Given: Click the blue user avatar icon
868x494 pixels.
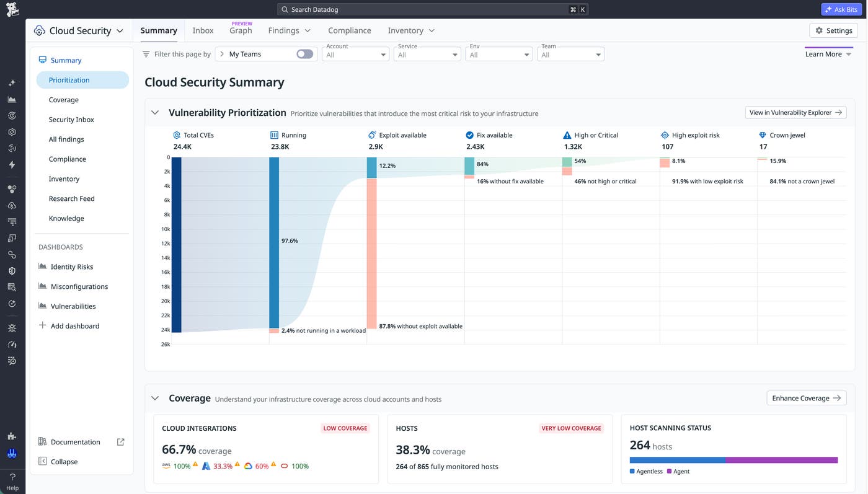Looking at the screenshot, I should tap(12, 453).
